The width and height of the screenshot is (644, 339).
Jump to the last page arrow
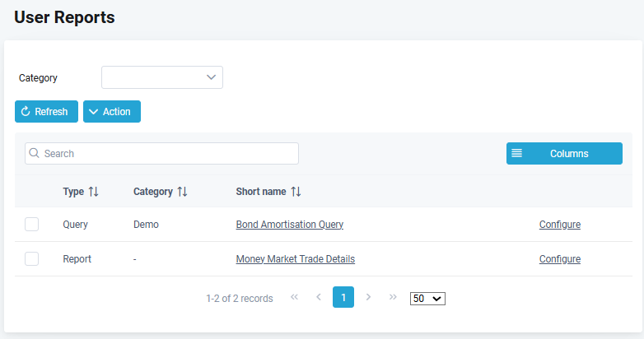click(393, 297)
